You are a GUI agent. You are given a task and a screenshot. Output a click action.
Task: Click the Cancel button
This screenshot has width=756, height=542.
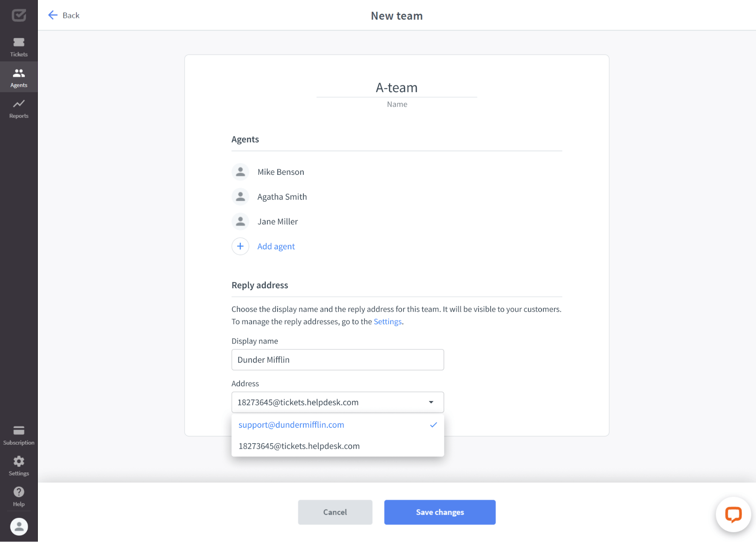pos(334,512)
